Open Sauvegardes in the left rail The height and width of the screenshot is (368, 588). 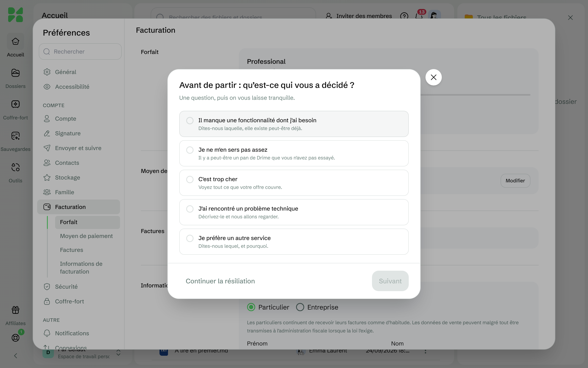point(15,141)
